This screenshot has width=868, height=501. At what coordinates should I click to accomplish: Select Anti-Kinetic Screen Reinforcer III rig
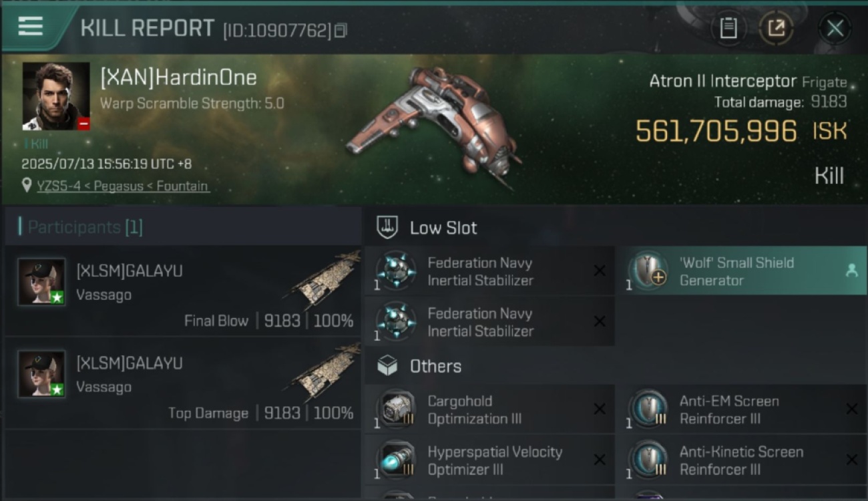(x=742, y=460)
